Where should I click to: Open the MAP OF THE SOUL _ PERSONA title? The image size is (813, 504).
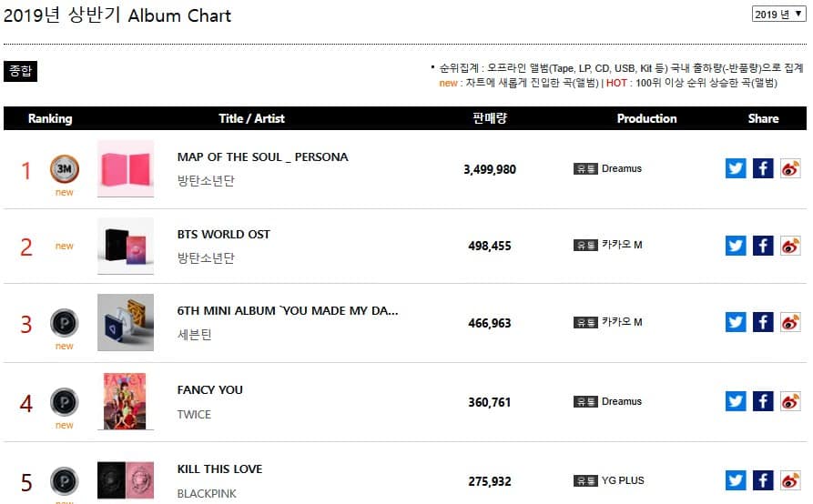[x=262, y=156]
